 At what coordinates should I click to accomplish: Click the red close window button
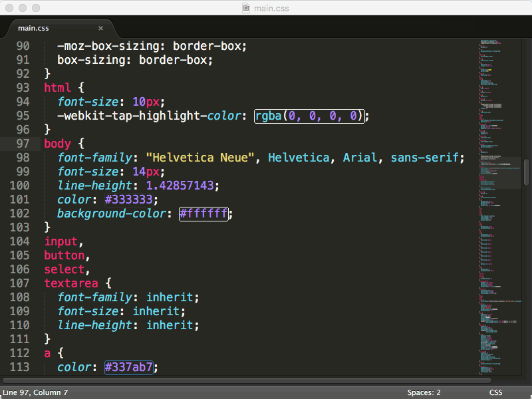(9, 8)
